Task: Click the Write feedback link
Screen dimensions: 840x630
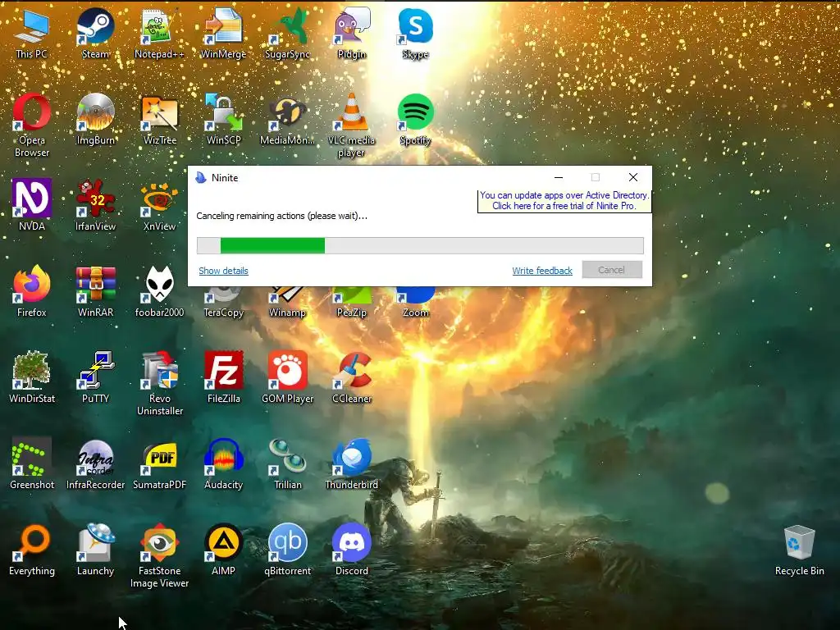Action: tap(542, 271)
